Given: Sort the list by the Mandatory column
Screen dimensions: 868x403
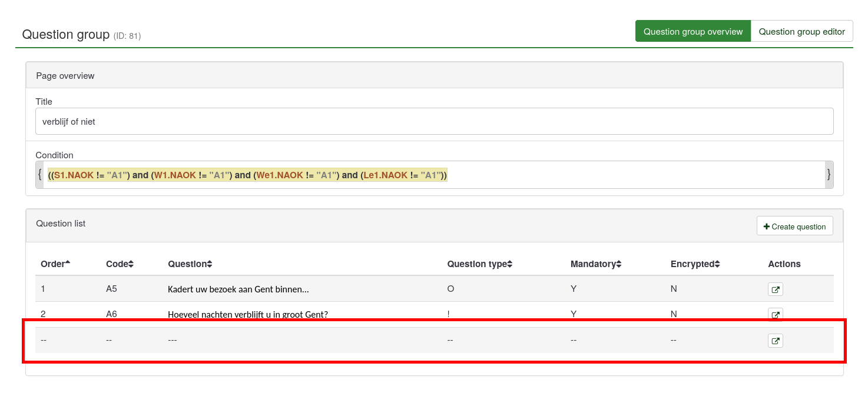Looking at the screenshot, I should point(618,265).
